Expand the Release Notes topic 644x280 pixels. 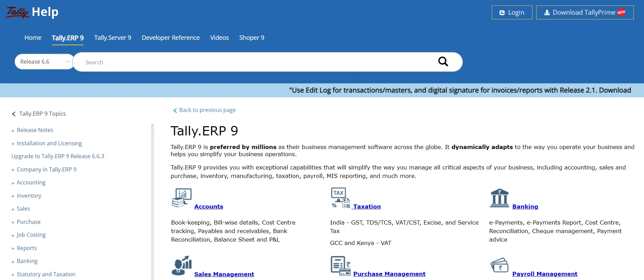coord(13,131)
